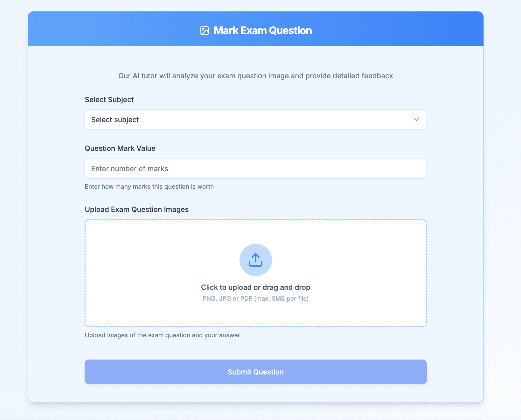This screenshot has width=521, height=420.
Task: Click the Question Mark Value label
Action: pyautogui.click(x=120, y=148)
